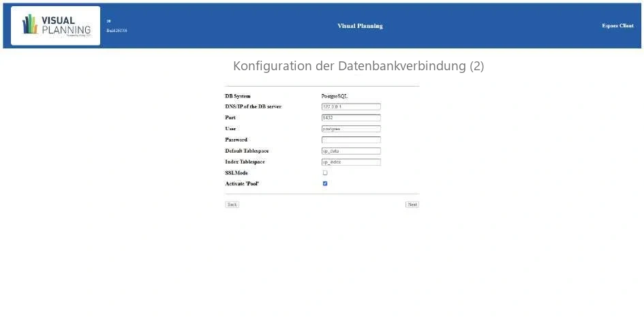Image resolution: width=644 pixels, height=317 pixels.
Task: Proceed with the Next button
Action: [x=412, y=205]
